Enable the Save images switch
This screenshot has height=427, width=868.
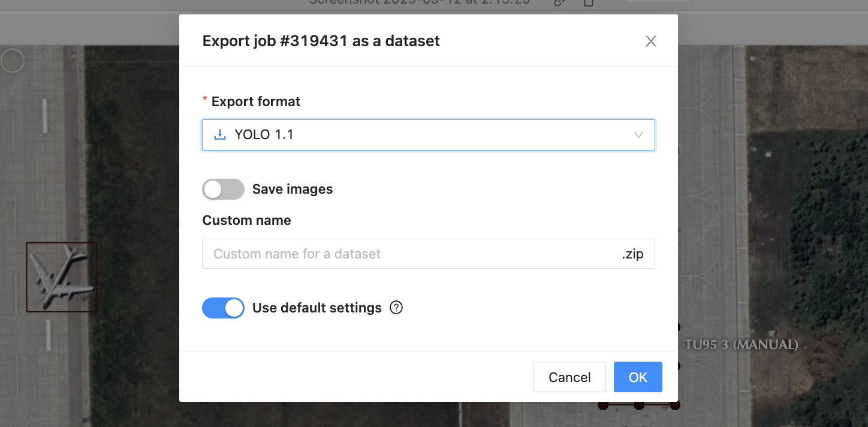(x=223, y=189)
